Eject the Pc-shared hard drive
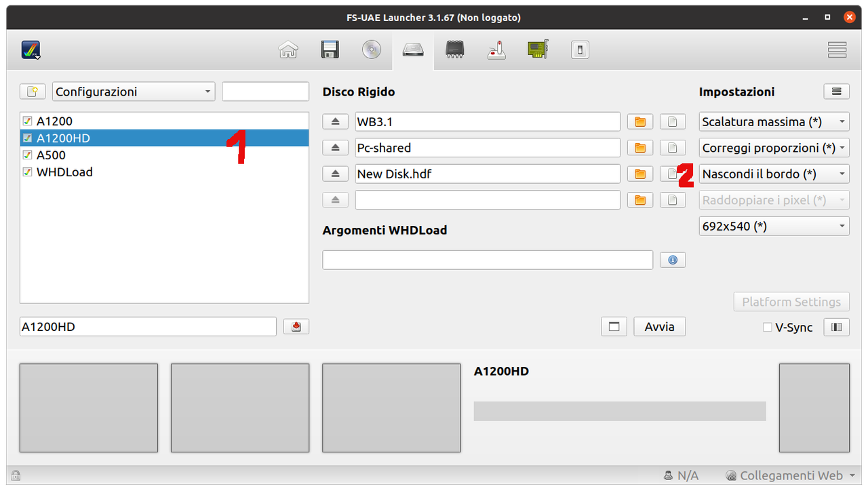This screenshot has width=868, height=491. 335,148
